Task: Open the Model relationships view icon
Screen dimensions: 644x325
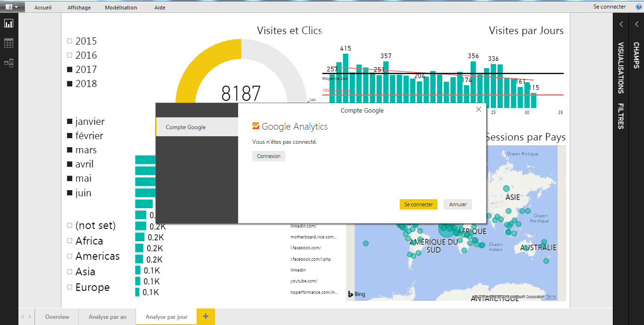Action: pyautogui.click(x=9, y=63)
